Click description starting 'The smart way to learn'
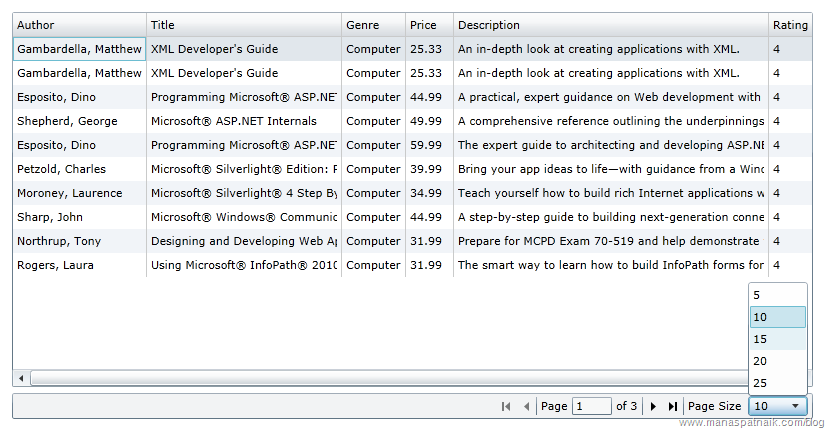Viewport: 825px width, 428px height. pos(611,265)
